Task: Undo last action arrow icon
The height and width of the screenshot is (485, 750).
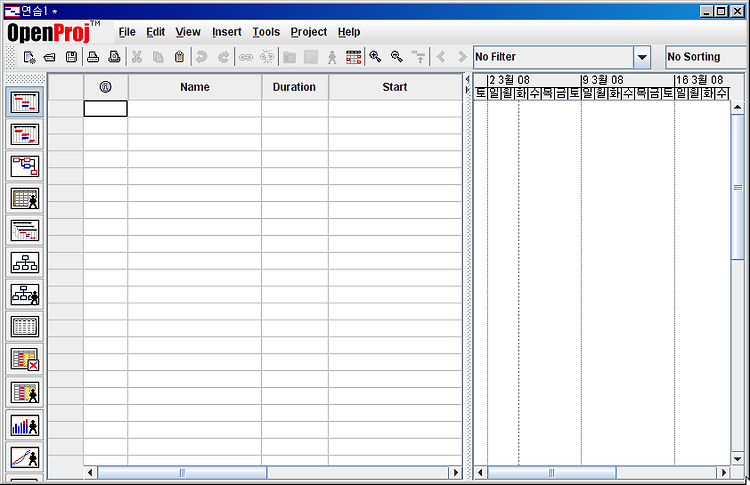Action: tap(201, 57)
